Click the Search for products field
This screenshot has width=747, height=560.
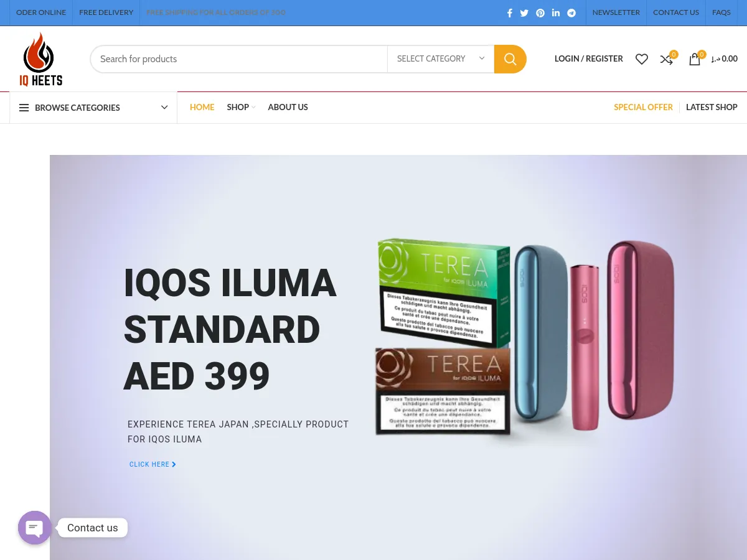(239, 59)
